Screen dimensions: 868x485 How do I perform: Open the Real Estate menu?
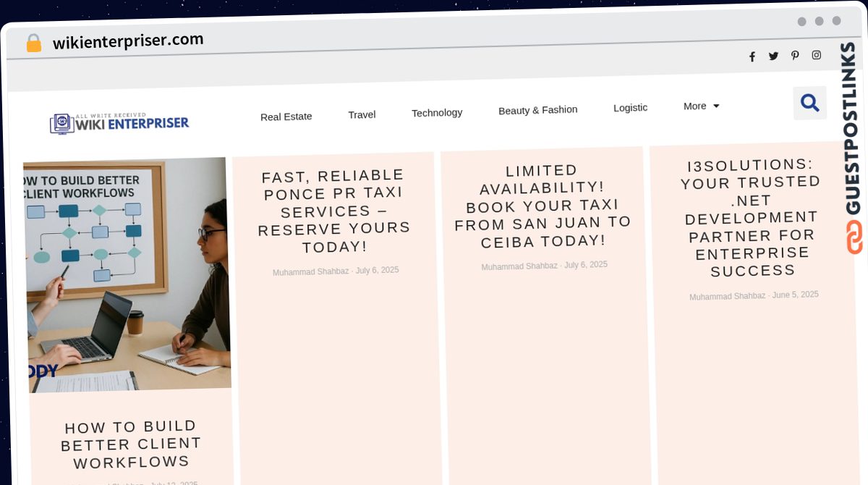coord(286,116)
